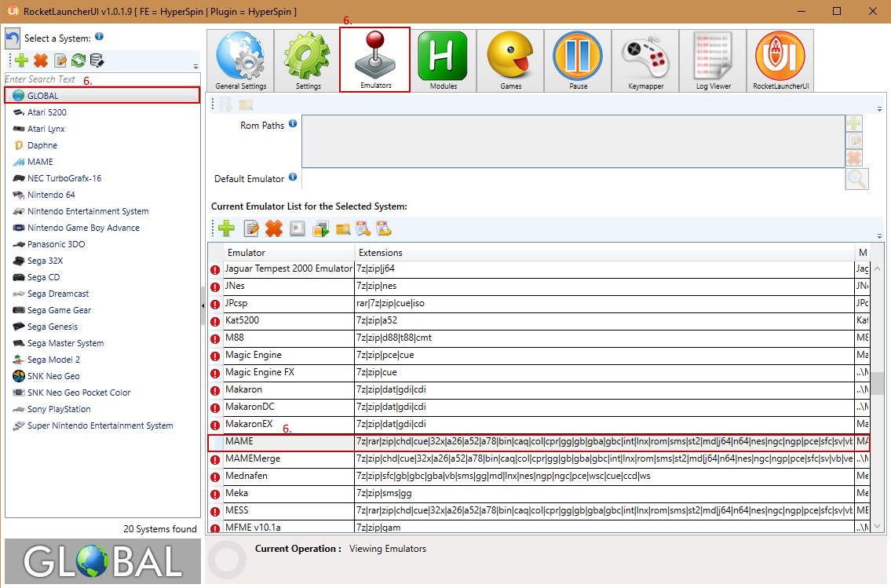Select MAME in the system list
Screen dimensions: 891x588
click(40, 162)
